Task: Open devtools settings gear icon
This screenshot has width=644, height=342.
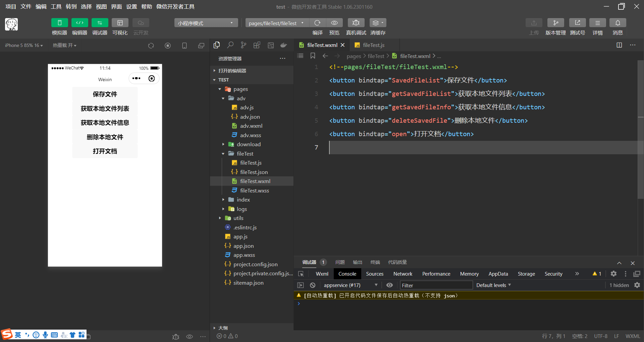Action: pyautogui.click(x=613, y=274)
